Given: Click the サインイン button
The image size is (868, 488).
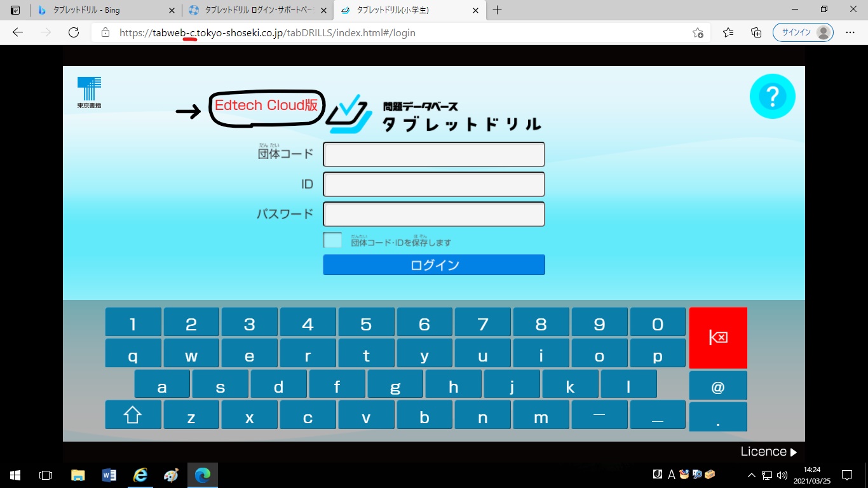Looking at the screenshot, I should (x=803, y=32).
